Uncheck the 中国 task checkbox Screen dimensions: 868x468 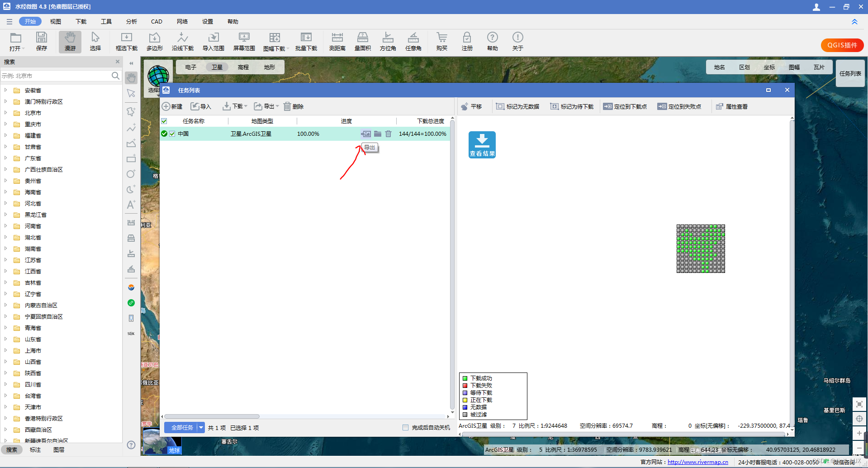point(172,134)
